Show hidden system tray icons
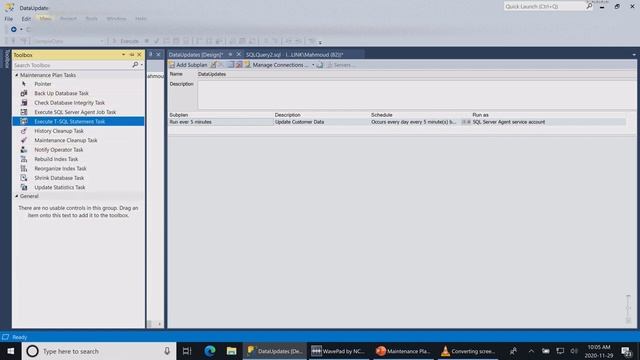 click(x=531, y=351)
